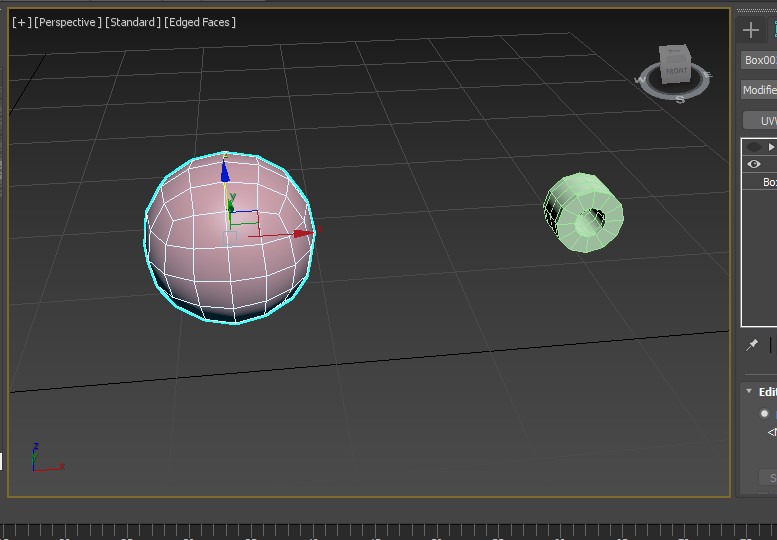Expand the modifier stack arrow entry

click(771, 147)
